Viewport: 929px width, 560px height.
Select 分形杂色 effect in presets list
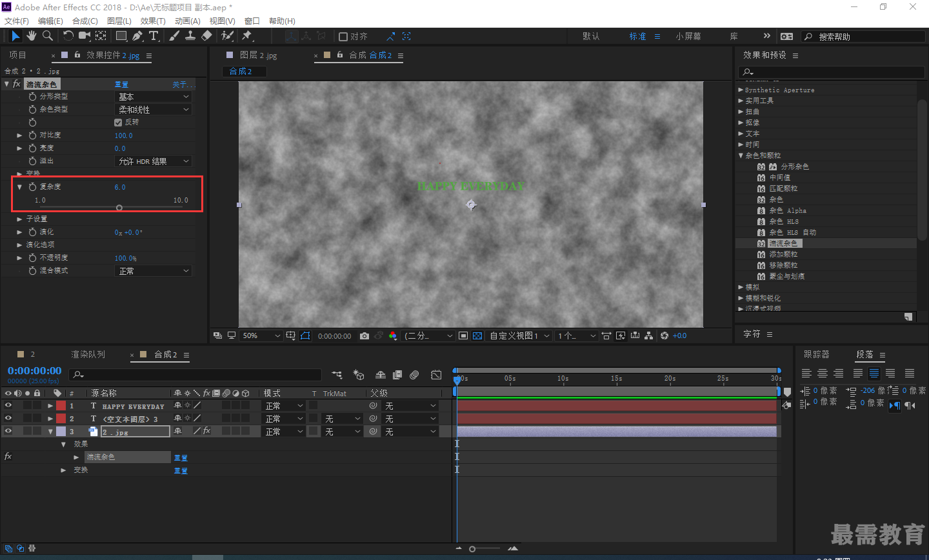click(795, 166)
